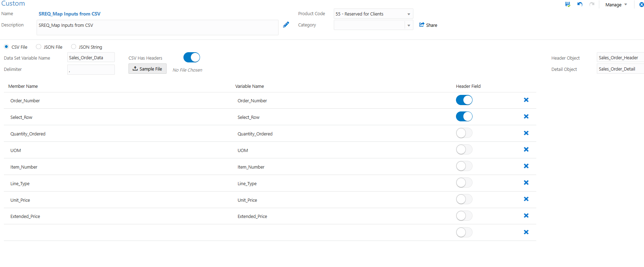Viewport: 644px width, 267px height.
Task: Enable Header Field for Unit_Price
Action: [464, 199]
